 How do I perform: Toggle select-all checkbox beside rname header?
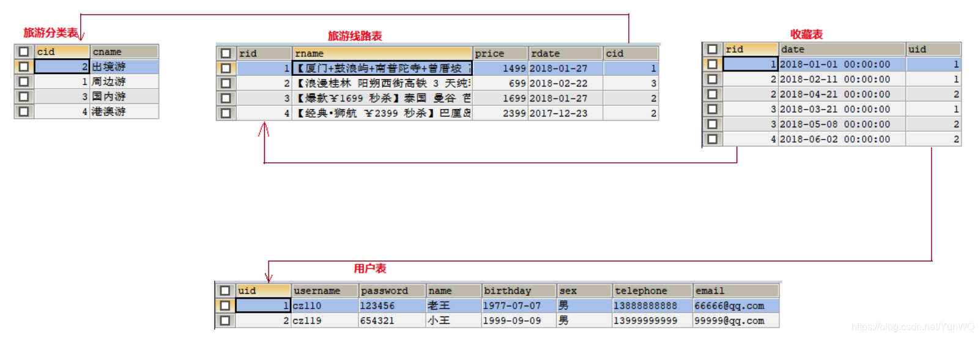click(x=226, y=53)
